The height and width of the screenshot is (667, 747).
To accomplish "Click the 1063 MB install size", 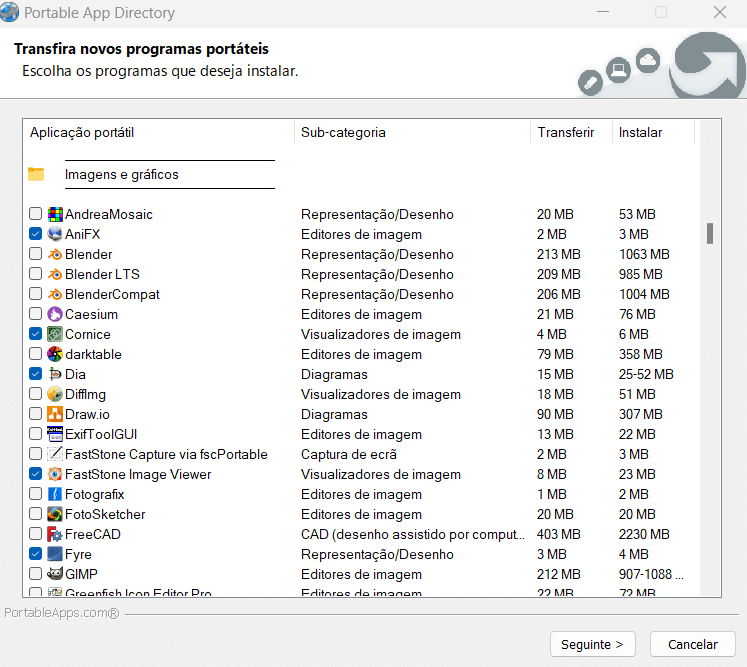I will (x=644, y=254).
